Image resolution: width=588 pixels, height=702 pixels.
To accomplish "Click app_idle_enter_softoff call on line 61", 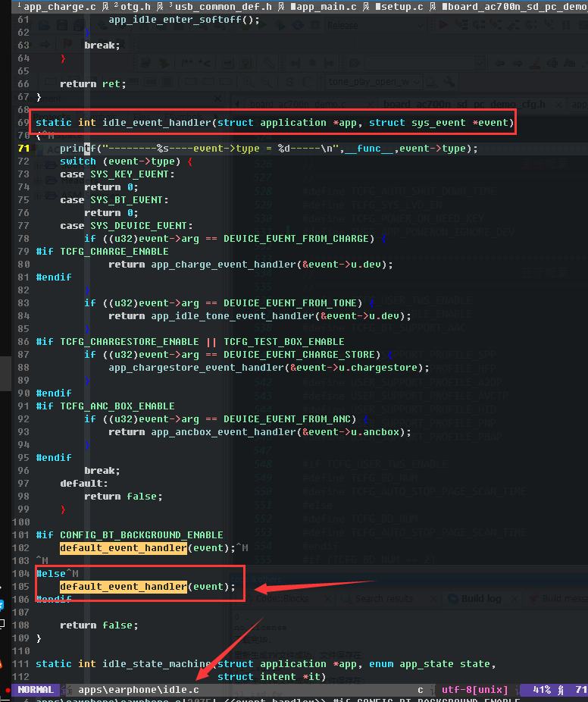I will 184,20.
